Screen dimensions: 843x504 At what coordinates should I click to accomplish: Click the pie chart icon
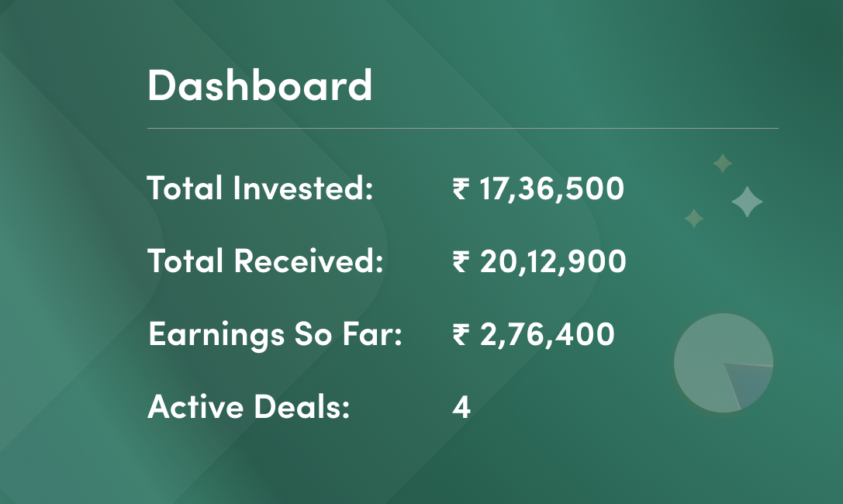coord(724,363)
